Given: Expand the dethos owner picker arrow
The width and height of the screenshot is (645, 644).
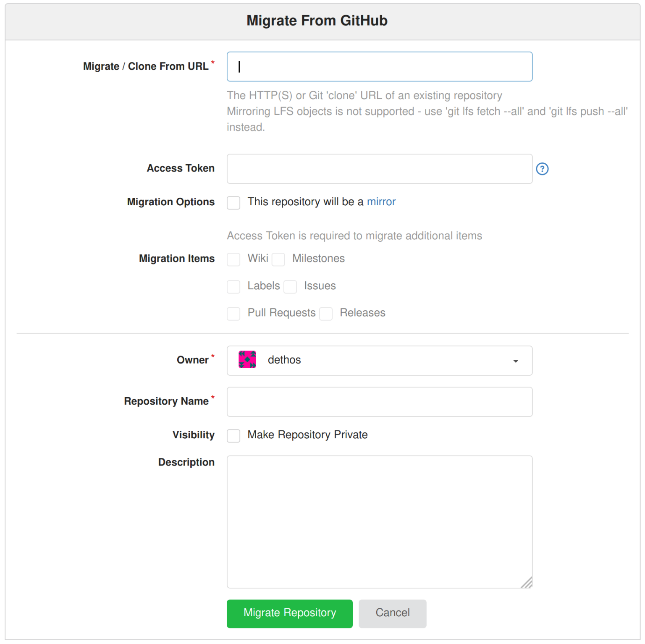Looking at the screenshot, I should click(516, 361).
